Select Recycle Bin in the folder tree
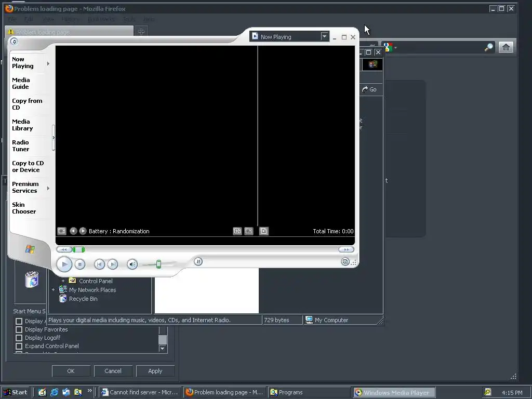 (x=83, y=299)
